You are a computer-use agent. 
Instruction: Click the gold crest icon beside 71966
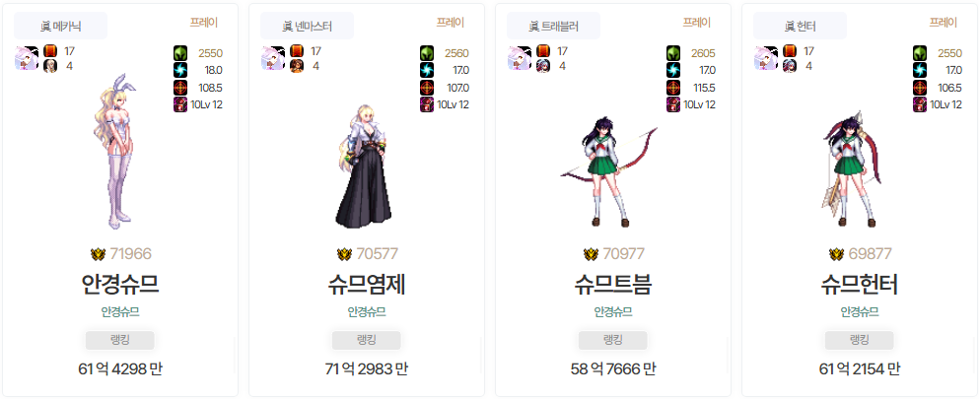coord(98,254)
